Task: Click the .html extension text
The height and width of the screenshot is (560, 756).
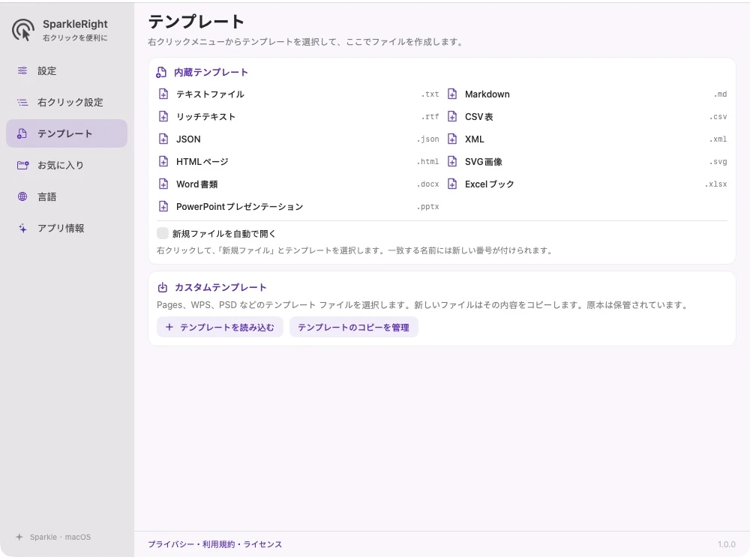Action: click(x=428, y=162)
